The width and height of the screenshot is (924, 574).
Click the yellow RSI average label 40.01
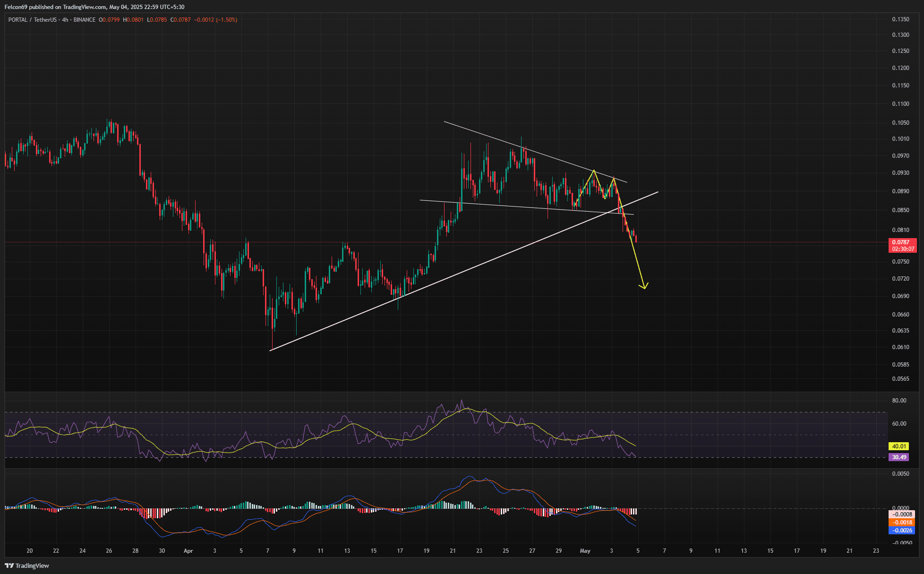pyautogui.click(x=898, y=446)
